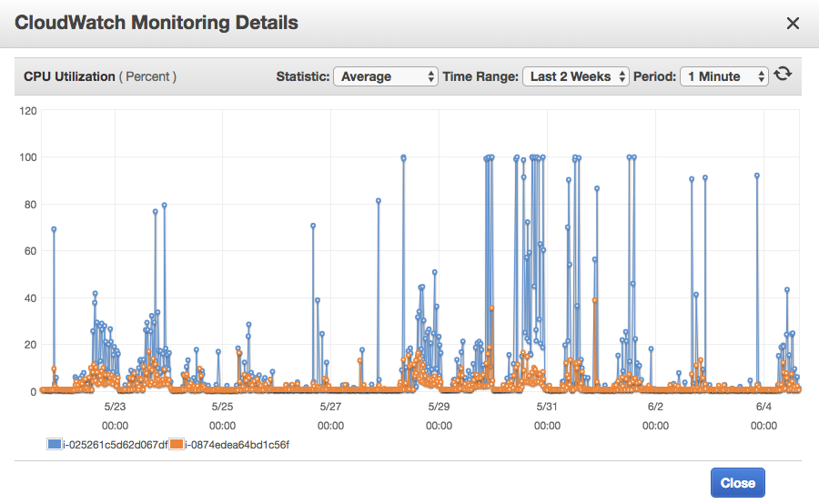
Task: Click the CloudWatch Monitoring Details heading
Action: coord(157,23)
